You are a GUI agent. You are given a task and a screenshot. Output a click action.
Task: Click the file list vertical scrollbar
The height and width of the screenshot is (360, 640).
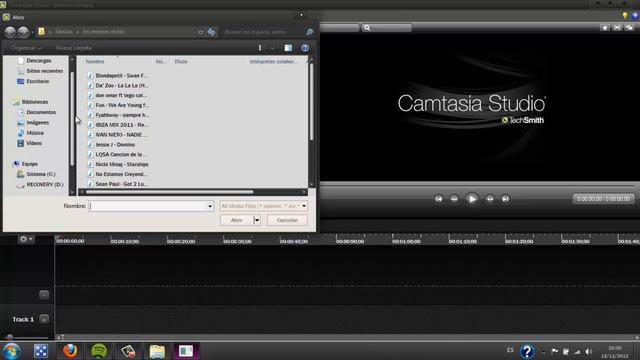point(311,102)
